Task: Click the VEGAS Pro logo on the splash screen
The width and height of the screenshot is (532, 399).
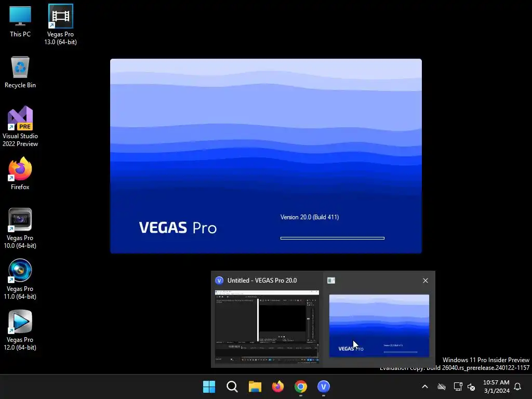Action: (x=178, y=228)
